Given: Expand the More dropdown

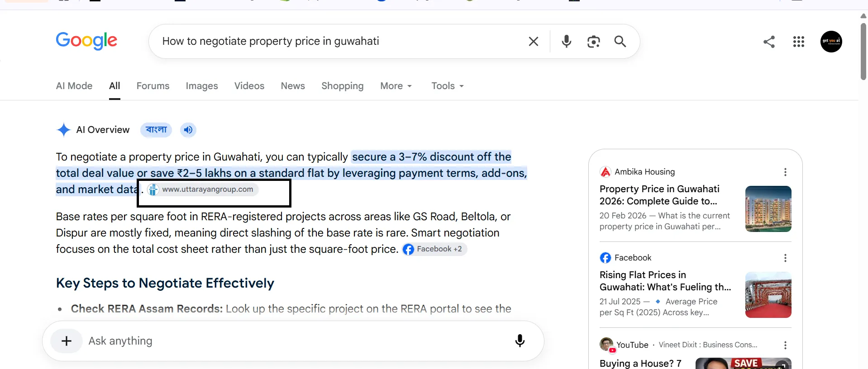Looking at the screenshot, I should [x=396, y=86].
